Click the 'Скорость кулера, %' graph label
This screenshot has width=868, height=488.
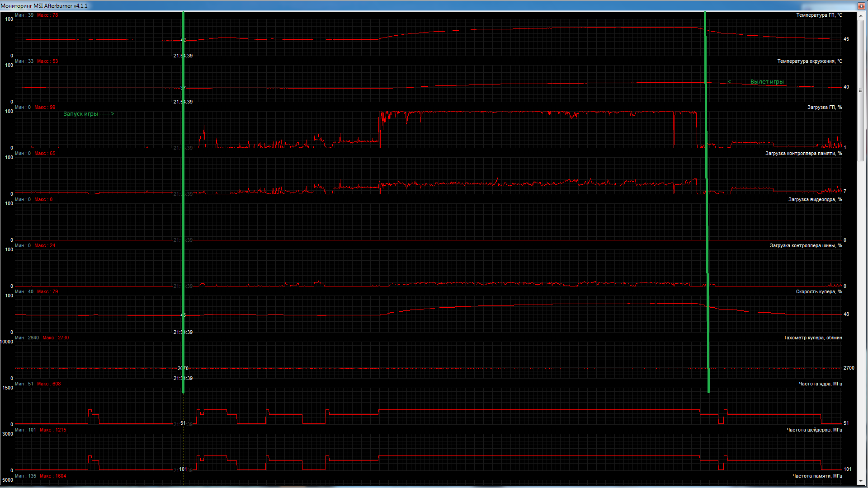819,292
